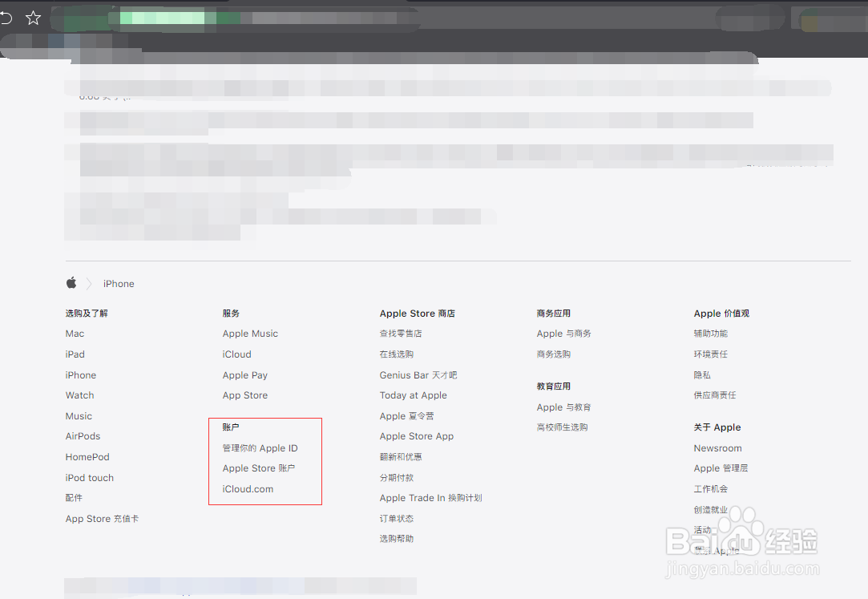Screen dimensions: 868x599
Task: Click the 账户 section heading
Action: (231, 427)
